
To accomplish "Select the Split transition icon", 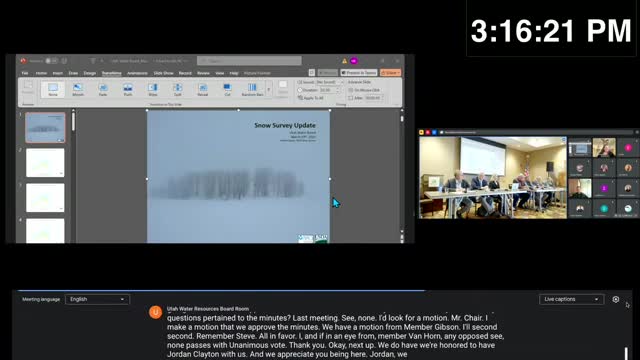I will pos(178,89).
